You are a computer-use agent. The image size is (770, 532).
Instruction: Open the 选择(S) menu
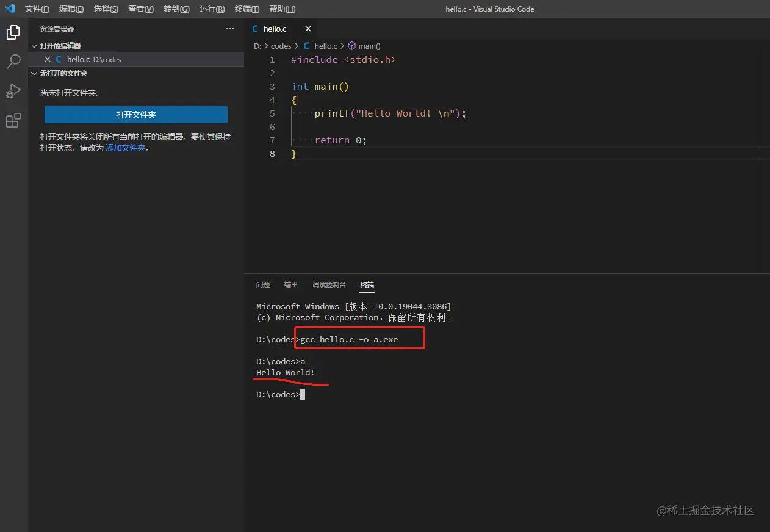(106, 9)
